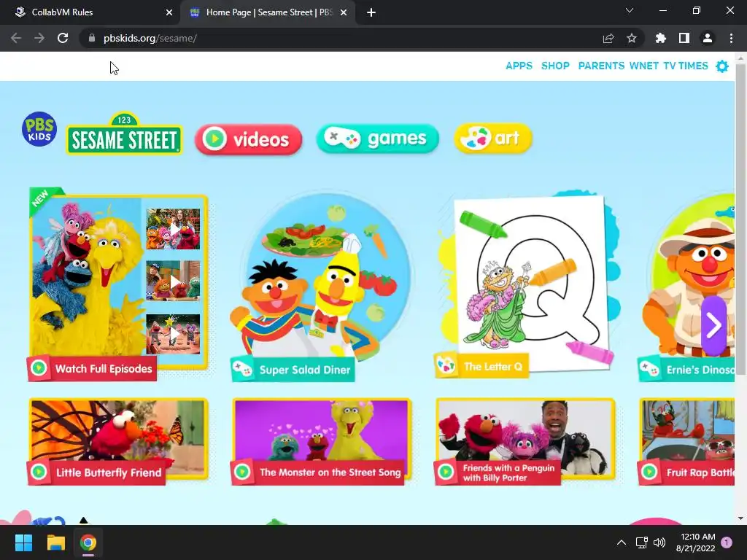This screenshot has width=747, height=560.
Task: Click play icon on Watch Full Episodes label
Action: point(39,368)
